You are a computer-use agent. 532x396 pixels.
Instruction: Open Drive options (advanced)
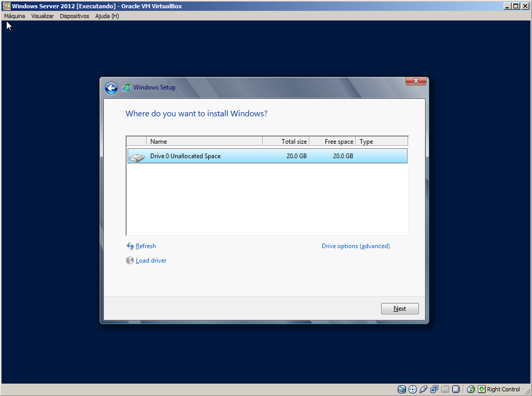pos(355,246)
